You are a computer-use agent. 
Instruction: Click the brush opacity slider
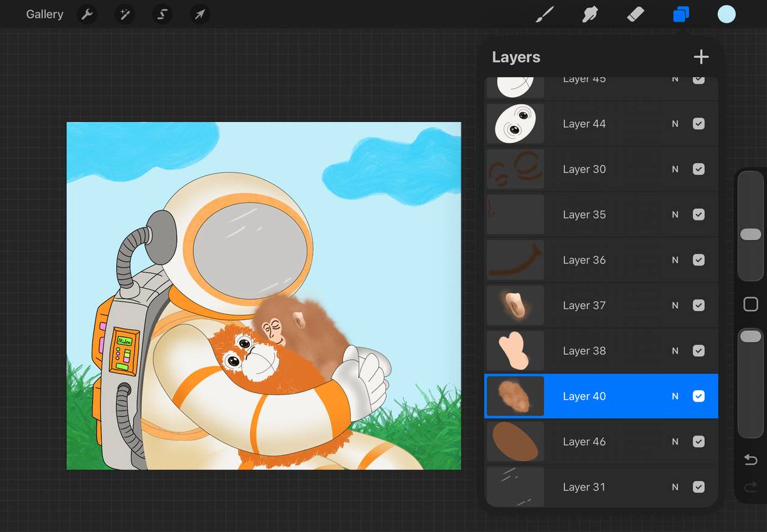pyautogui.click(x=750, y=383)
